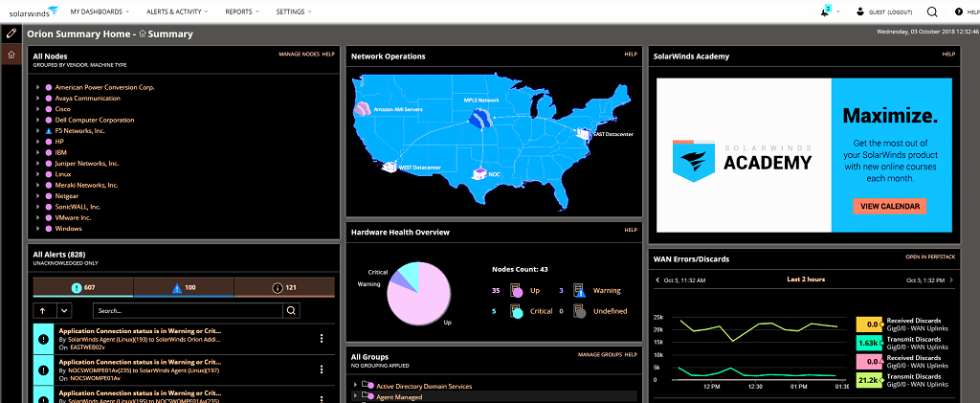The image size is (980, 403).
Task: Expand Juniper Networks, Inc. group
Action: [x=37, y=163]
